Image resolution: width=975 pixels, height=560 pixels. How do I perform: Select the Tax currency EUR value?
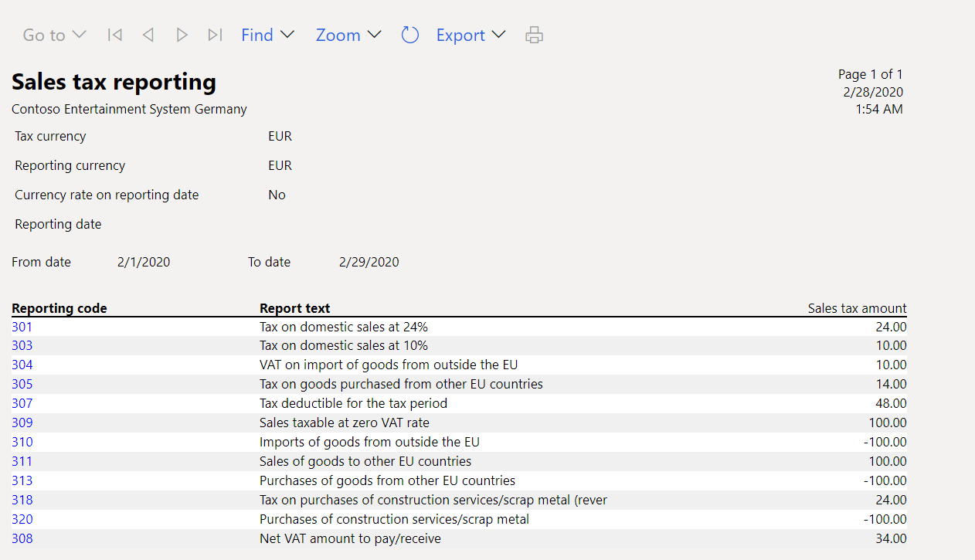pos(280,137)
